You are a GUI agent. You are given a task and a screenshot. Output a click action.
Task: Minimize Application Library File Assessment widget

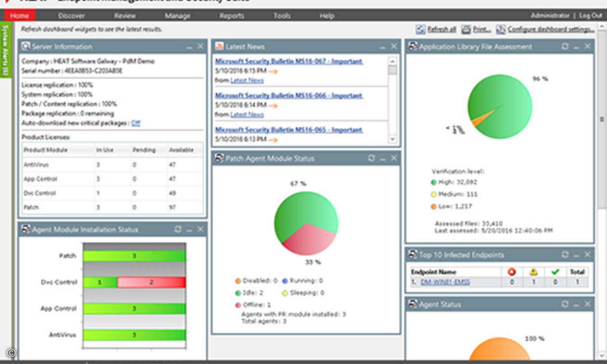click(x=576, y=47)
